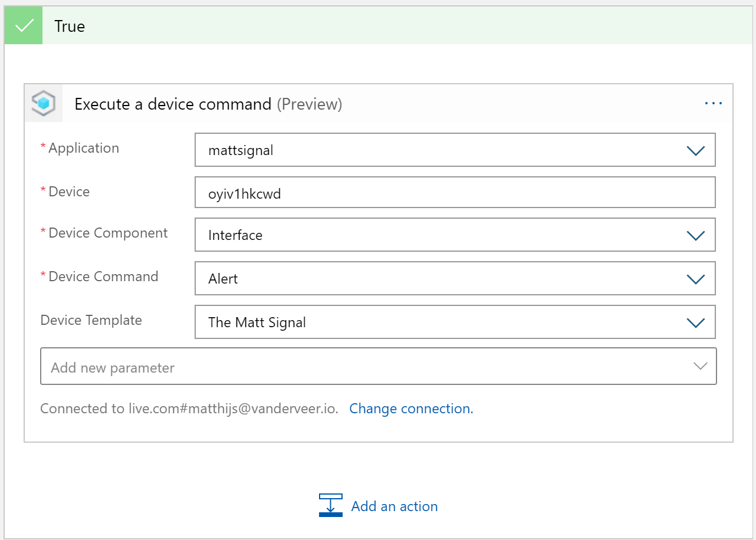Screen dimensions: 756x540
Task: Click the Change connection link
Action: (411, 408)
